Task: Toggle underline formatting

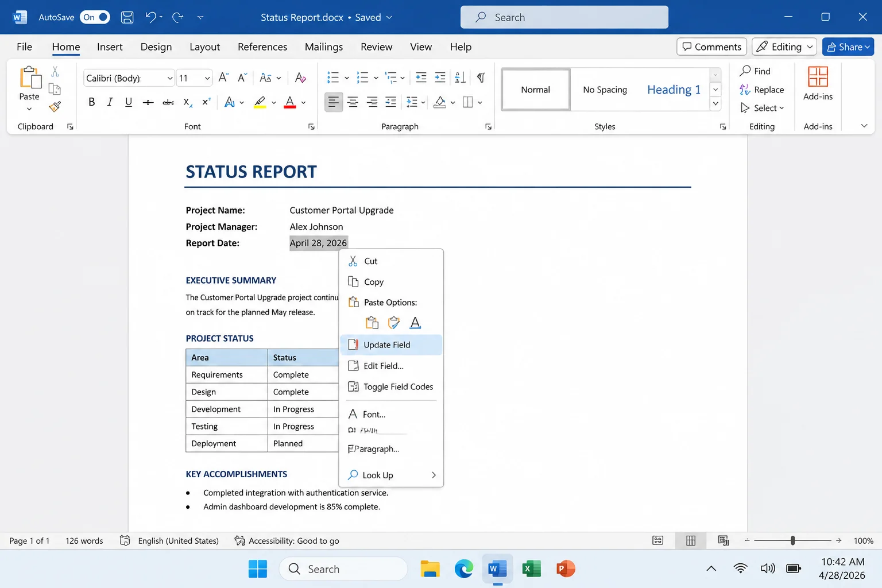Action: 129,102
